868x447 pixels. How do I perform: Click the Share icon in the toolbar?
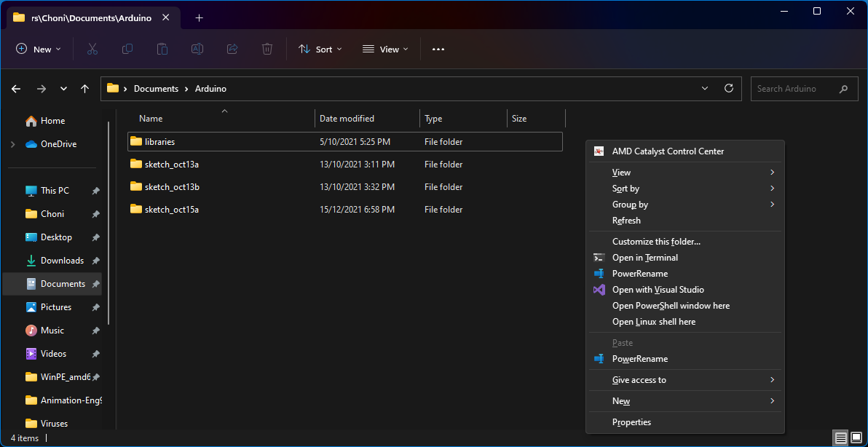pyautogui.click(x=232, y=49)
